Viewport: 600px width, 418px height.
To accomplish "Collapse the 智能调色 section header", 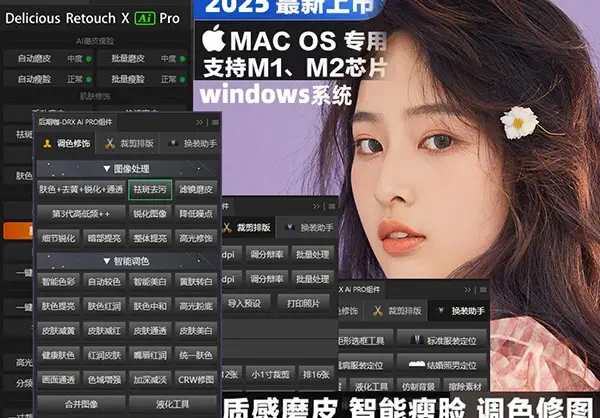I will click(126, 261).
